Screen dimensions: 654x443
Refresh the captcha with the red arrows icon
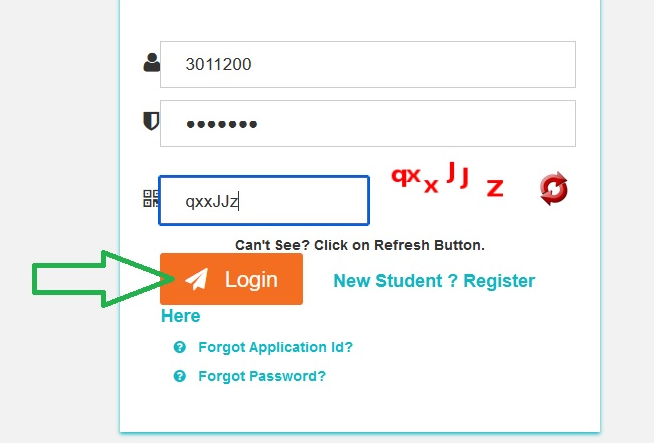pos(553,189)
